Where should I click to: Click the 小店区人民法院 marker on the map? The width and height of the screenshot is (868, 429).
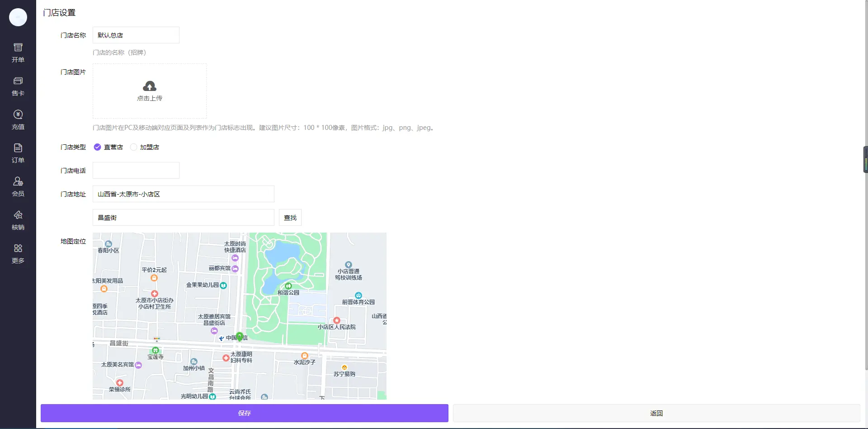pyautogui.click(x=337, y=320)
